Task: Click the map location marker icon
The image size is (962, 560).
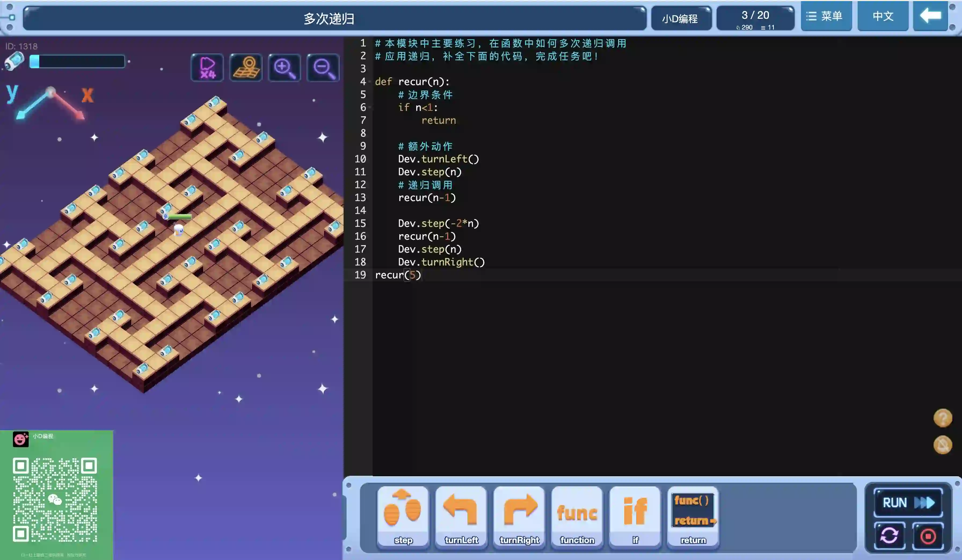Action: coord(246,68)
